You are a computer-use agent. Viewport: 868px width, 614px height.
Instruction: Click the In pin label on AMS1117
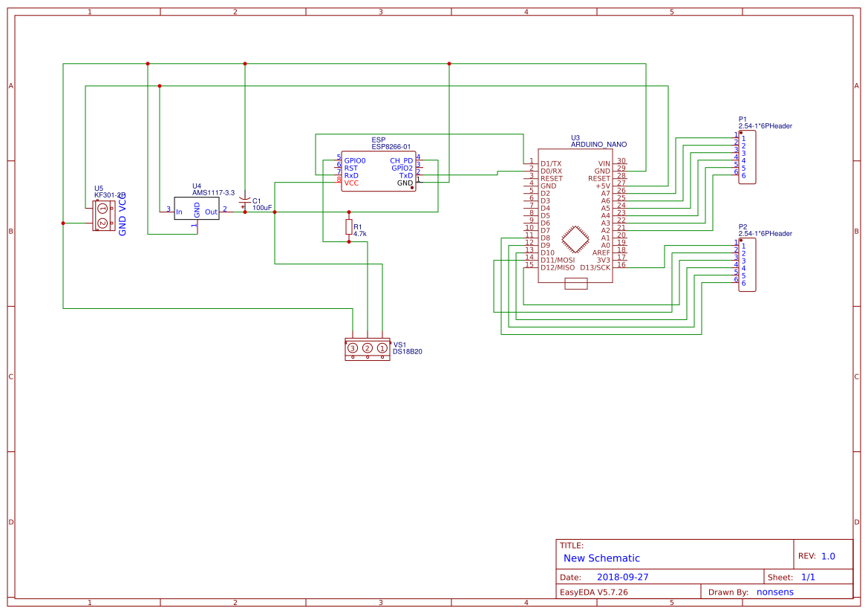click(180, 212)
